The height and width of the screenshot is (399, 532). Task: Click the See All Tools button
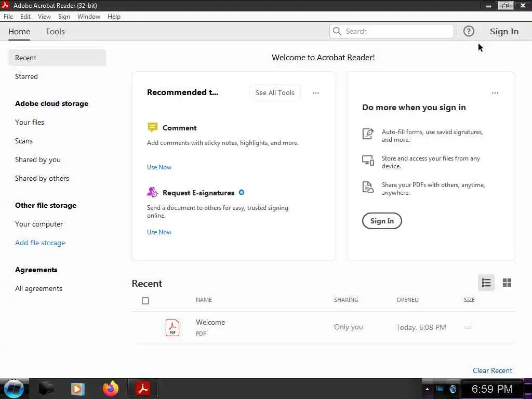click(275, 92)
